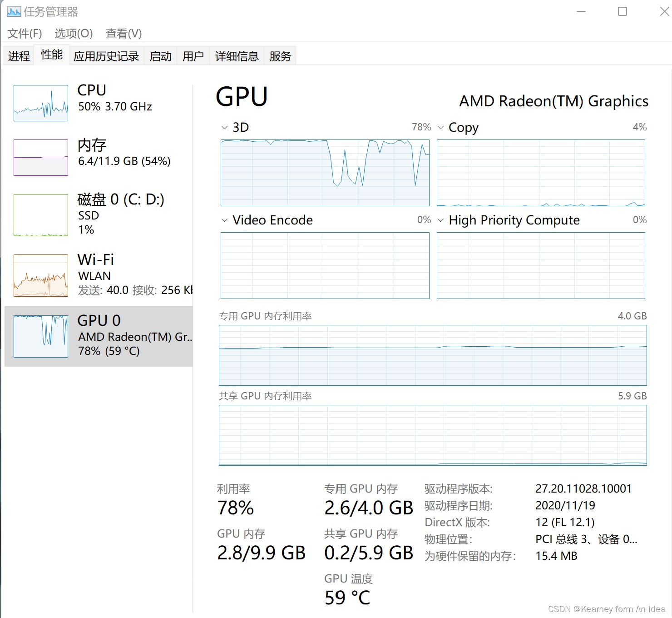The height and width of the screenshot is (618, 672).
Task: Click the 59 °C GPU temperature value
Action: click(347, 598)
